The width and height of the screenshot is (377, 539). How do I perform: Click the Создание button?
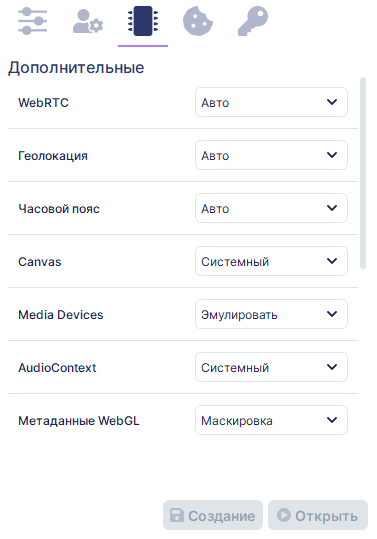tap(213, 515)
